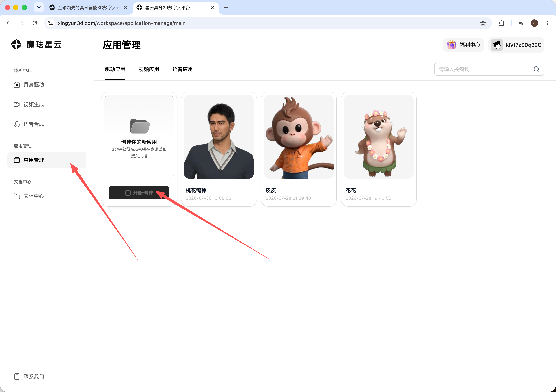Screen dimensions: 556x392
Task: Open the Chrome profile avatar
Action: pyautogui.click(x=534, y=23)
